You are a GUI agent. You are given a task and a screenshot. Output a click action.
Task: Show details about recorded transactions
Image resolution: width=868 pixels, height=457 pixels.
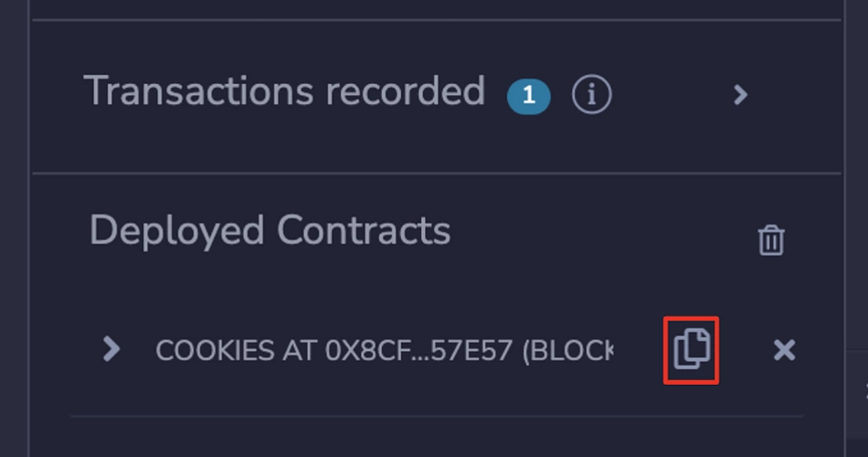[x=592, y=95]
